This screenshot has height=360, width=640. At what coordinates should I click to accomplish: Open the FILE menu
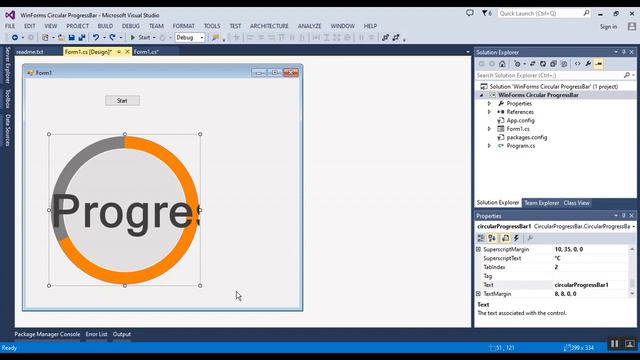pyautogui.click(x=10, y=26)
